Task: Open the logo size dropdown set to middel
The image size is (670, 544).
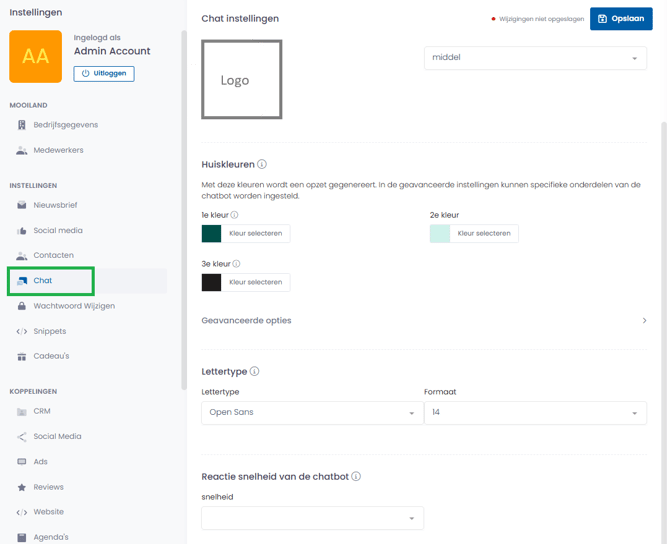Action: coord(535,58)
